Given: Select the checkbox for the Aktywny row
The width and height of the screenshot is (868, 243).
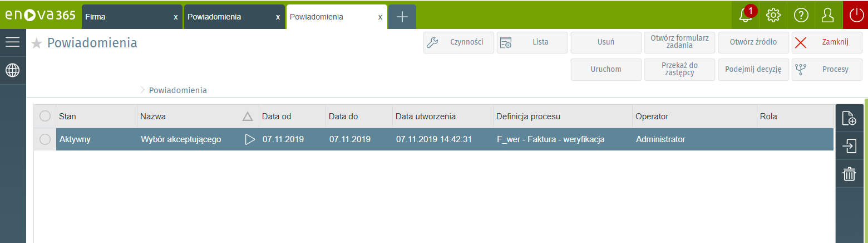Looking at the screenshot, I should click(45, 139).
